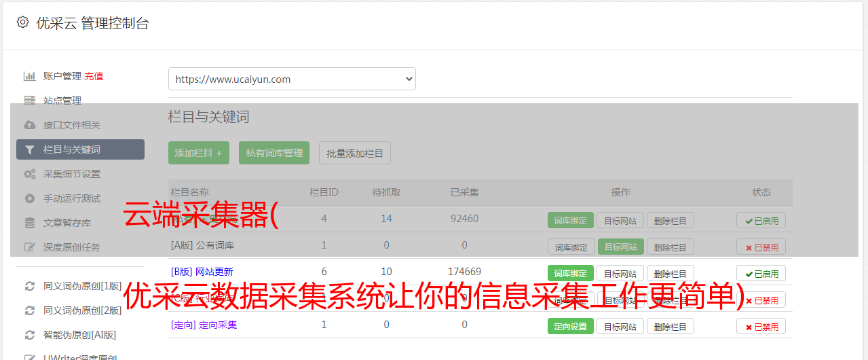The height and width of the screenshot is (360, 868).
Task: Open the [B版] 网站更新 column link
Action: pyautogui.click(x=202, y=272)
